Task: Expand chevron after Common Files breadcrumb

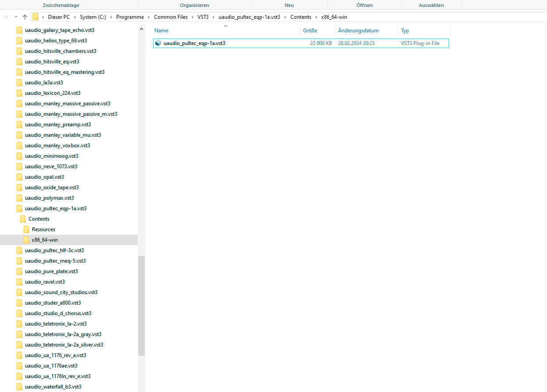Action: pyautogui.click(x=192, y=17)
